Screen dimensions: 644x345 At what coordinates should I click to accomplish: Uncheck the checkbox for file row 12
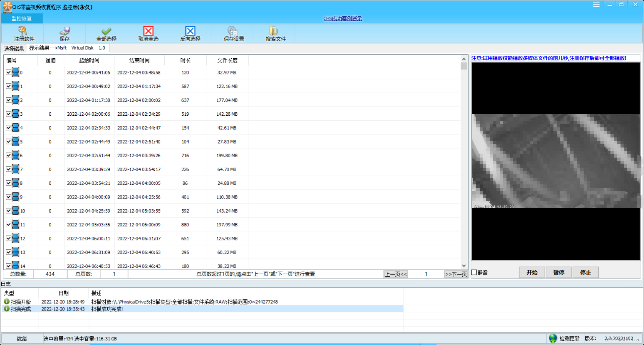coord(8,238)
